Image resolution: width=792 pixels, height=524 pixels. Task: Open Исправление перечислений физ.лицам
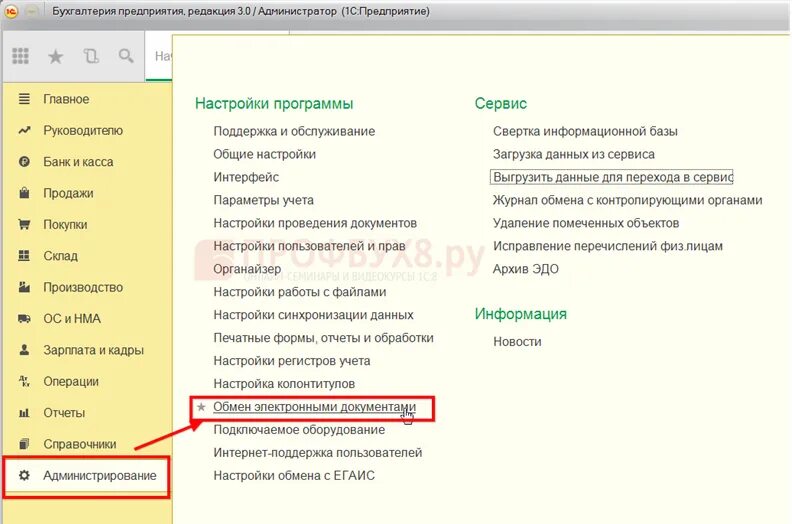click(608, 246)
